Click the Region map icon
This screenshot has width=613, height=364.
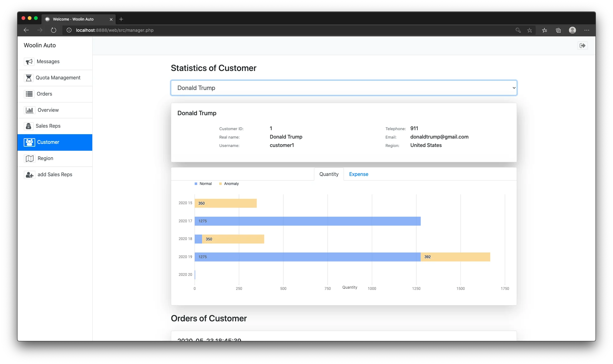click(30, 158)
